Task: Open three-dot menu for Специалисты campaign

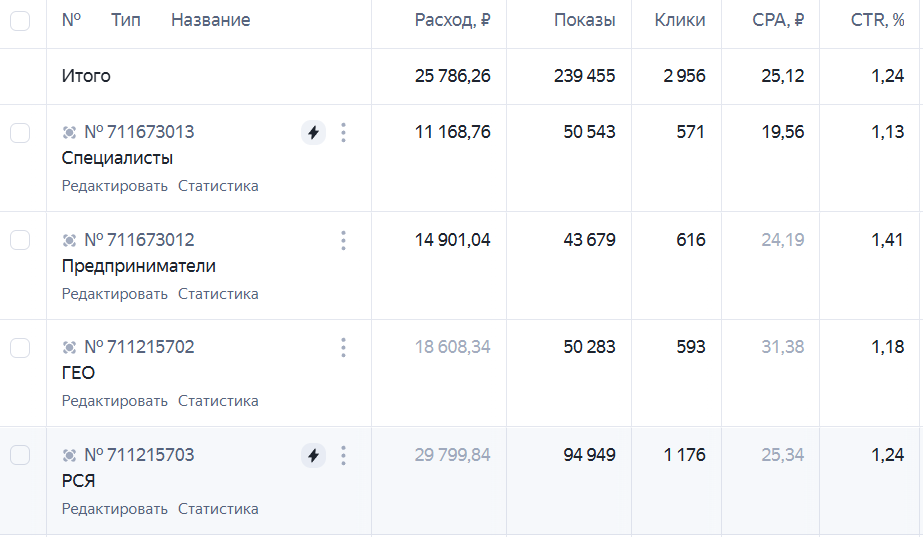Action: click(344, 132)
